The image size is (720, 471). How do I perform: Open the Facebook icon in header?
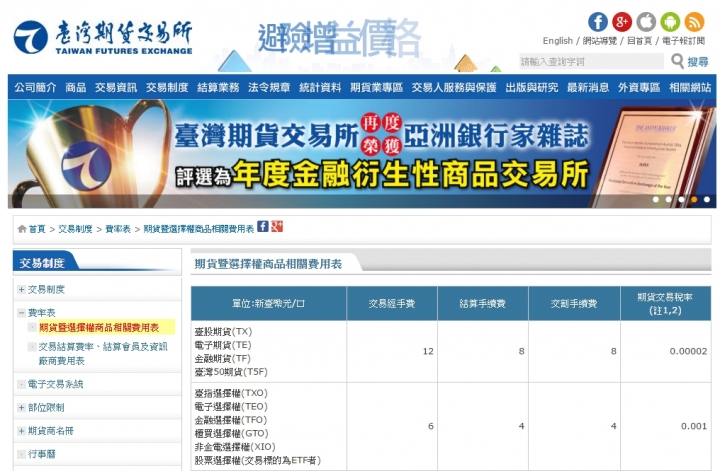[x=598, y=22]
